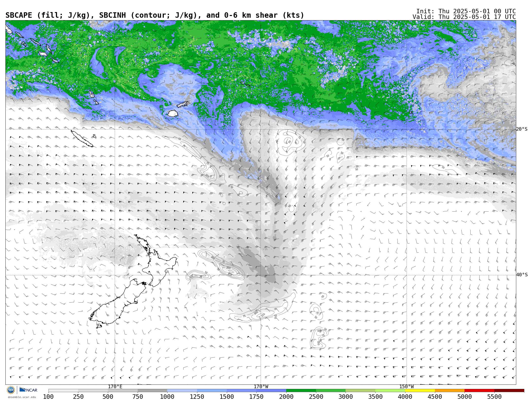
Task: Pick the orange 4500–5000 colorbar swatch
Action: coord(450,391)
